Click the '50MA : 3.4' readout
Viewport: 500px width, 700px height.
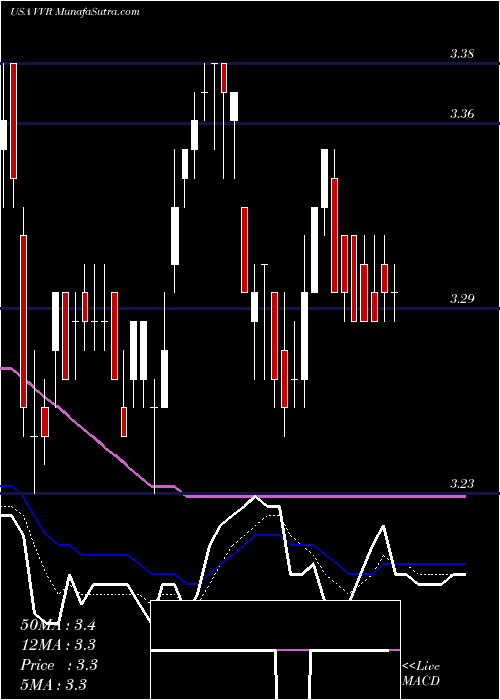pyautogui.click(x=58, y=625)
